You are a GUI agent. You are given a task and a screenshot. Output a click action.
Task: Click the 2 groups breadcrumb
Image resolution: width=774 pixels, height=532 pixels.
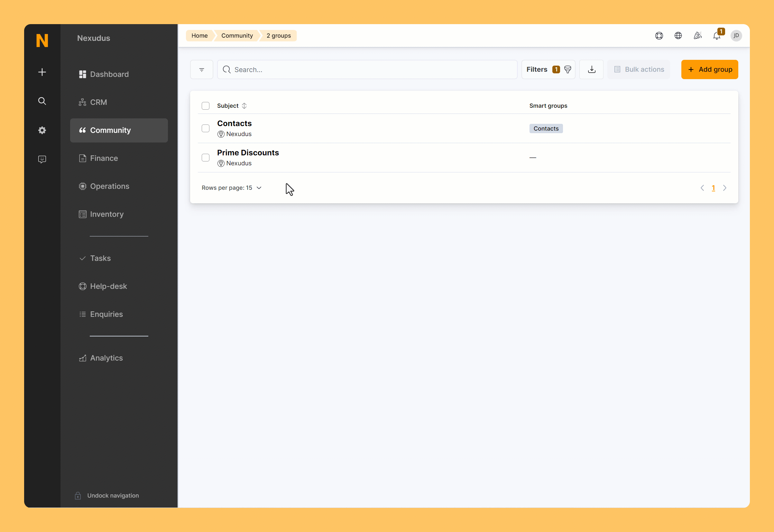[279, 36]
